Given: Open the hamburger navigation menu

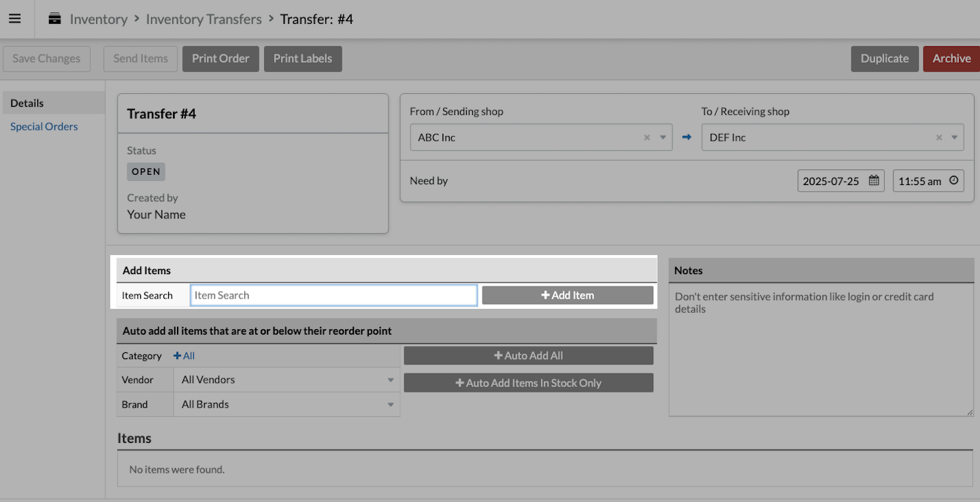Looking at the screenshot, I should 14,18.
